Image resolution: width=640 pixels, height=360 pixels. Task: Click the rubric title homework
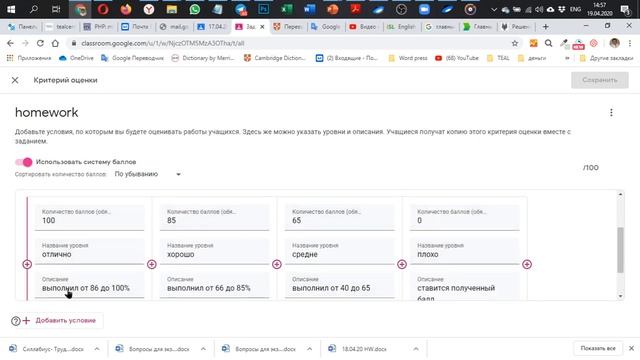[x=47, y=113]
